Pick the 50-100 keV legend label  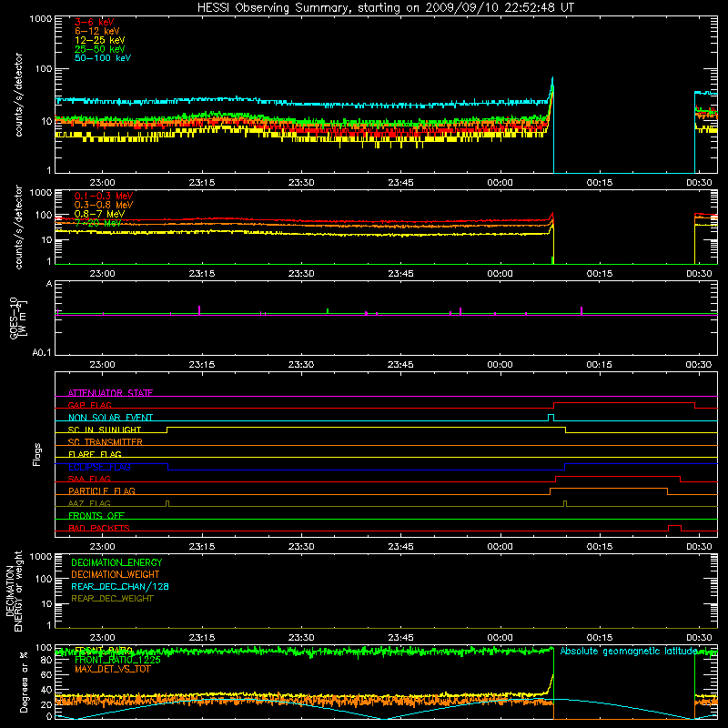pos(103,58)
